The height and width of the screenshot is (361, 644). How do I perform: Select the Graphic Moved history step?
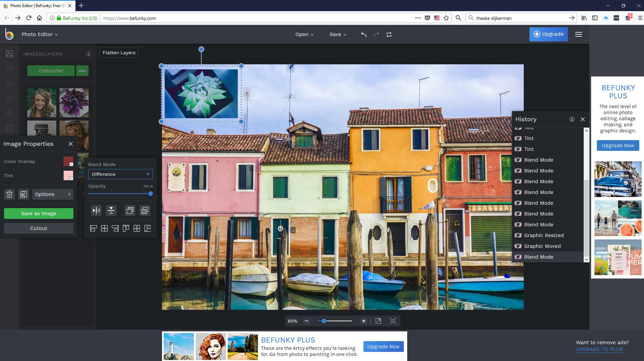[x=548, y=246]
